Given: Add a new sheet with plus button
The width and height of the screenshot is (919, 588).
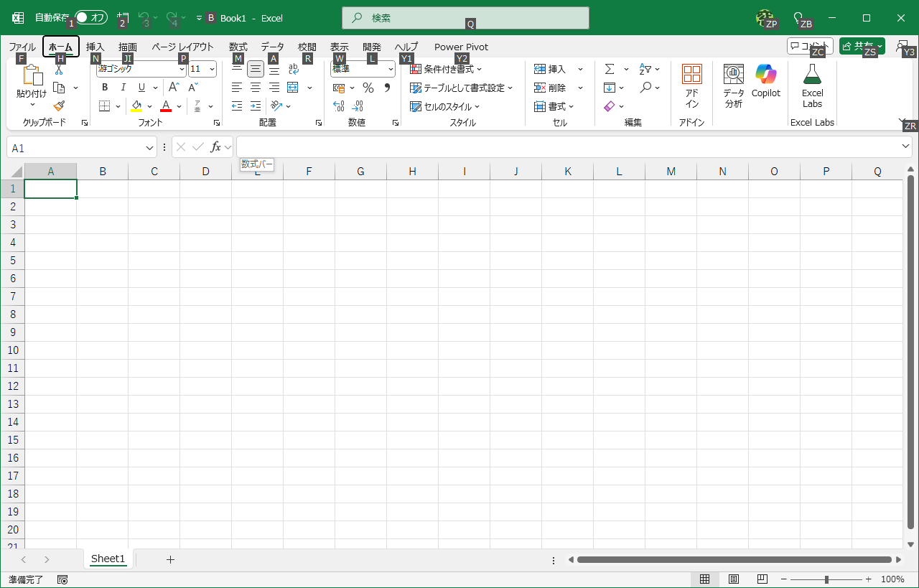Looking at the screenshot, I should [170, 559].
